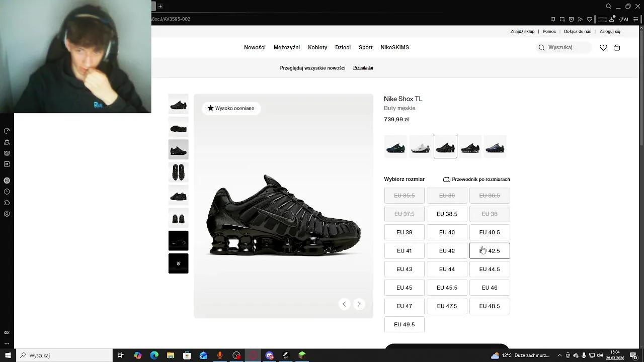644x362 pixels.
Task: Select the top-down pair view thumbnail
Action: (x=178, y=172)
